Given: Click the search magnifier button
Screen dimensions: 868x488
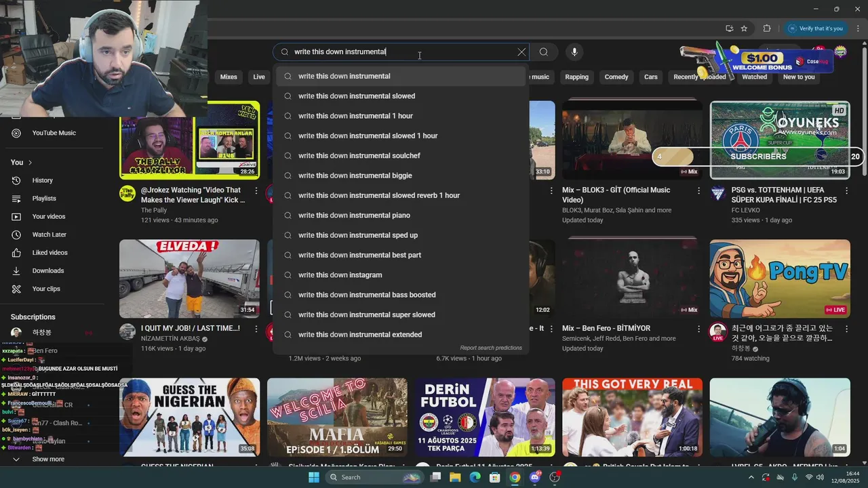Looking at the screenshot, I should click(544, 52).
